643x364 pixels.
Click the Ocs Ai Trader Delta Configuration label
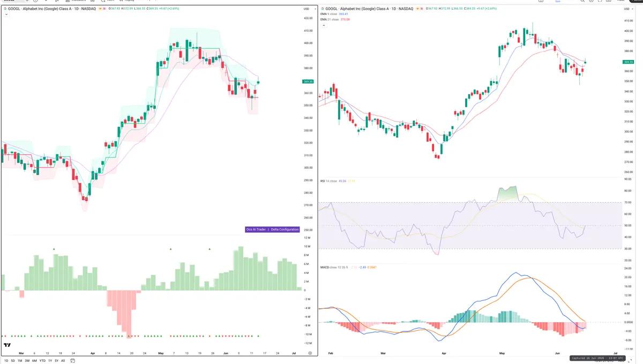point(272,229)
